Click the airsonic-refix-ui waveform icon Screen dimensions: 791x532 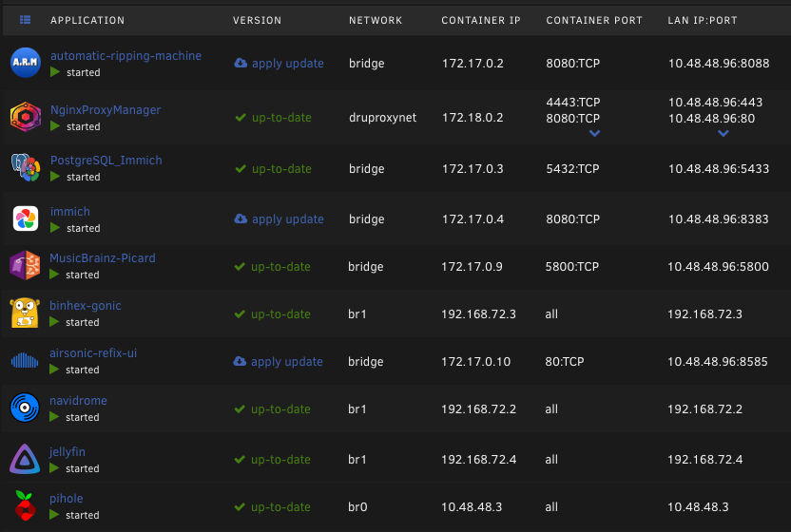click(x=24, y=360)
